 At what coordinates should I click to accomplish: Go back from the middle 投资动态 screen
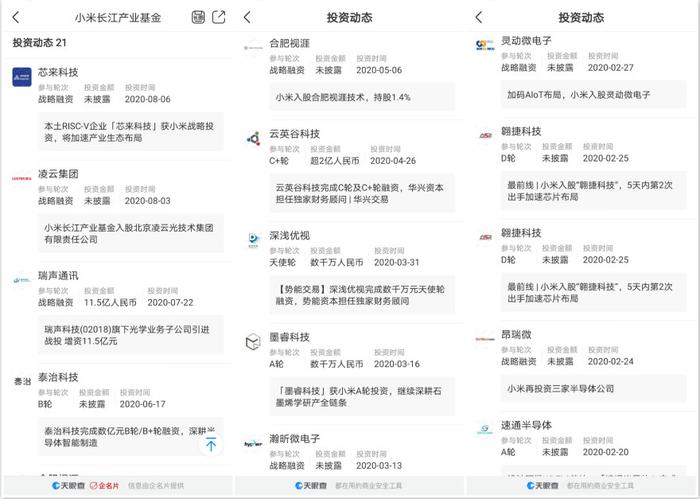tap(247, 17)
